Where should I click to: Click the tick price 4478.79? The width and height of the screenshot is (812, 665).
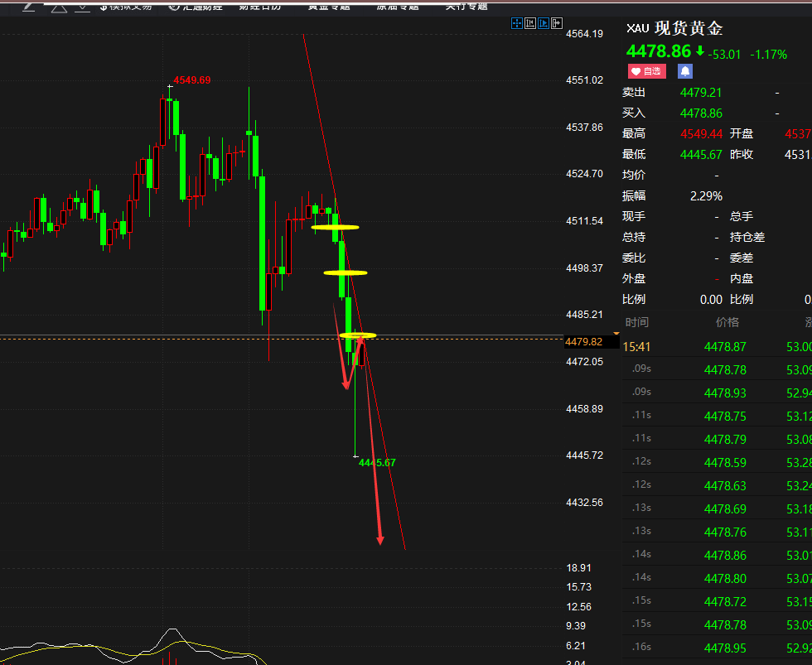point(725,440)
